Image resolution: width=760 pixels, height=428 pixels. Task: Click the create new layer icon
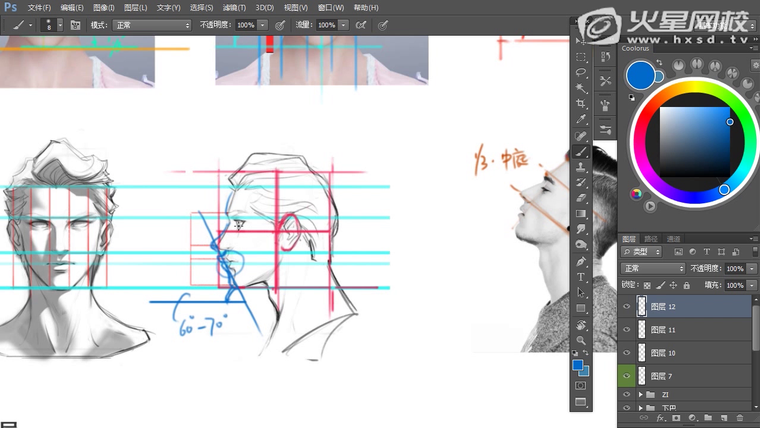pyautogui.click(x=724, y=418)
